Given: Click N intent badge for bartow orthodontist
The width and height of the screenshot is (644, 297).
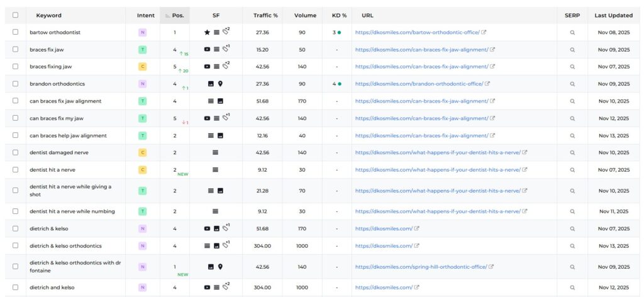Looking at the screenshot, I should coord(142,33).
